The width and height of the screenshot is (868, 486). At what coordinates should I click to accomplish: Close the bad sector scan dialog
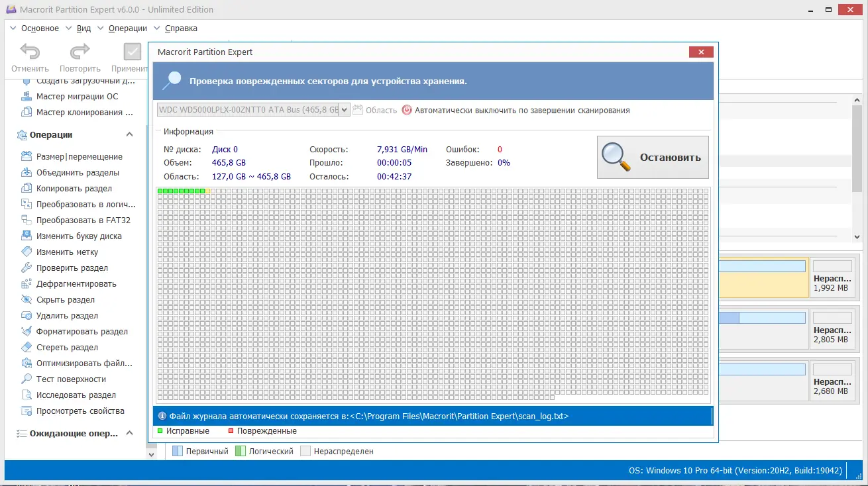701,52
